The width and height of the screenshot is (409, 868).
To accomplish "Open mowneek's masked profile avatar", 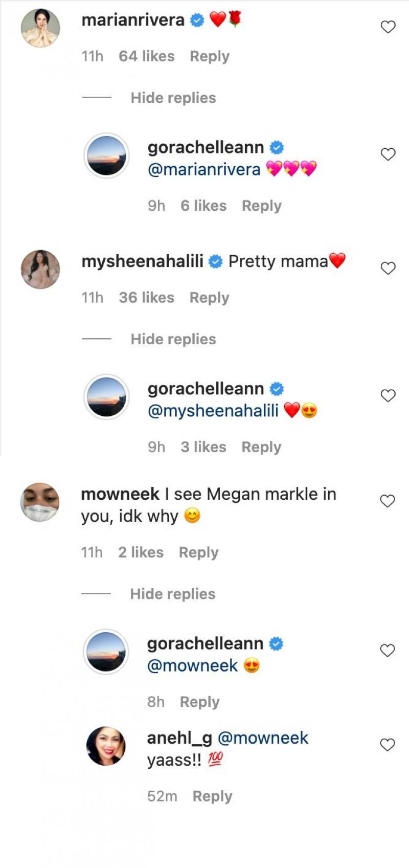I will click(x=40, y=502).
